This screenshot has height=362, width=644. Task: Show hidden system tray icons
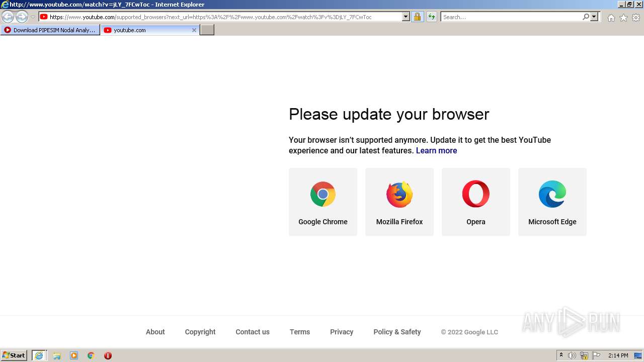pos(561,355)
